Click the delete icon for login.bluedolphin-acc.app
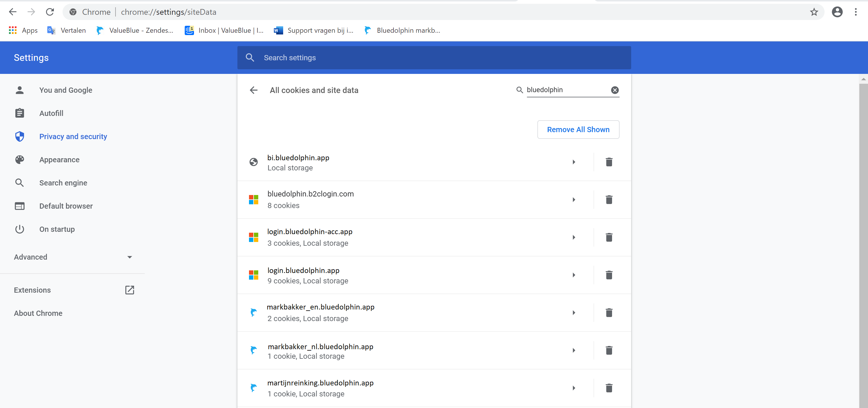Viewport: 868px width, 408px height. (609, 237)
